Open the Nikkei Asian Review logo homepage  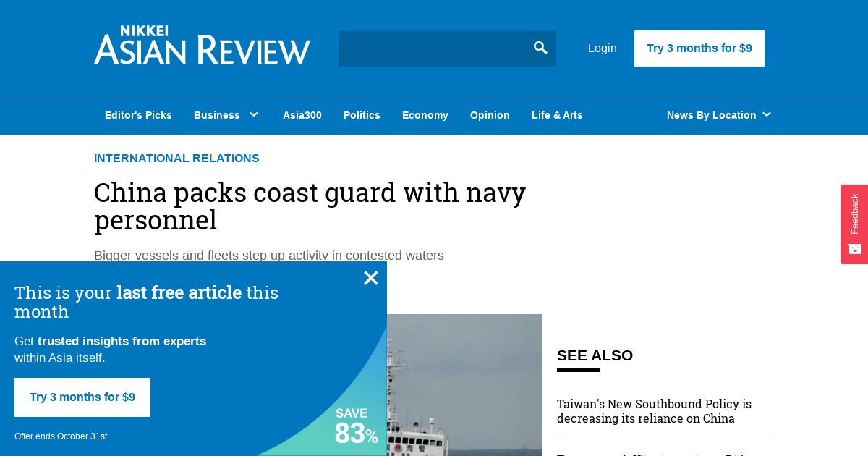pyautogui.click(x=203, y=45)
